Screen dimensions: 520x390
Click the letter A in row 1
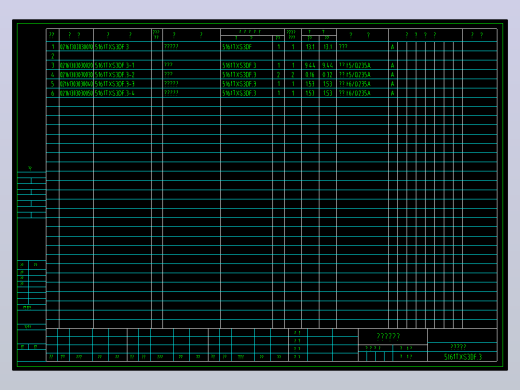[x=392, y=47]
